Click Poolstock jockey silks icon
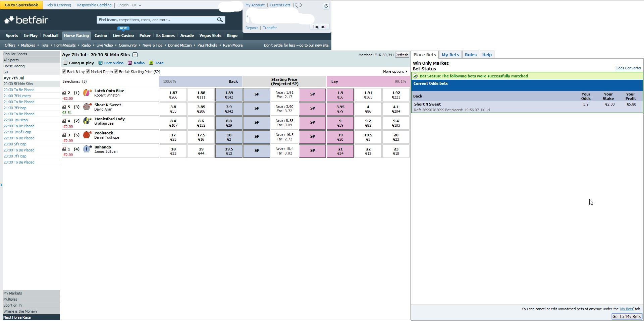Screen dimensions: 644x321 [87, 135]
